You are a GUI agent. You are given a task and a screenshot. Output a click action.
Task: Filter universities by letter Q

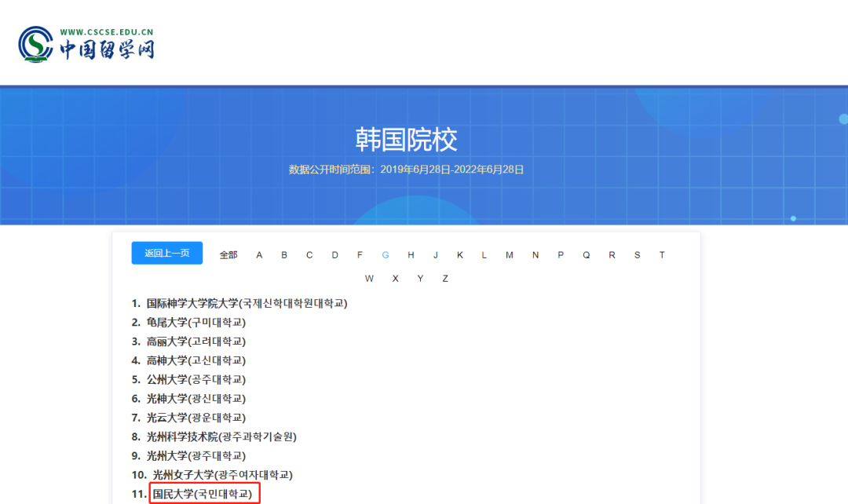[587, 254]
